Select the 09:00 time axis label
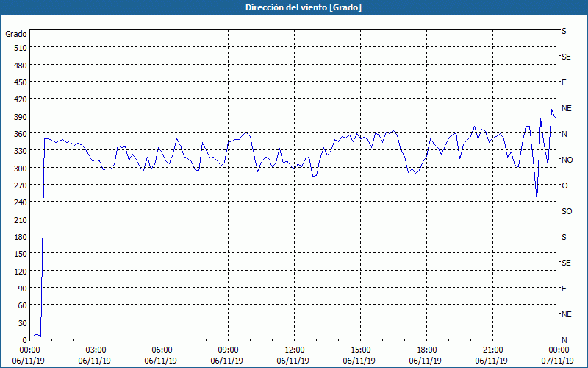Viewport: 588px width, 368px height. (x=229, y=350)
